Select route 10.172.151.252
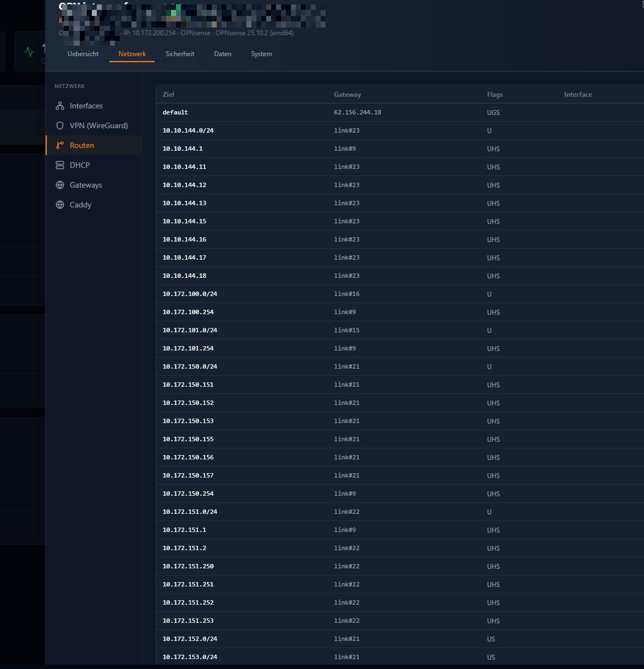This screenshot has width=644, height=669. 400,602
